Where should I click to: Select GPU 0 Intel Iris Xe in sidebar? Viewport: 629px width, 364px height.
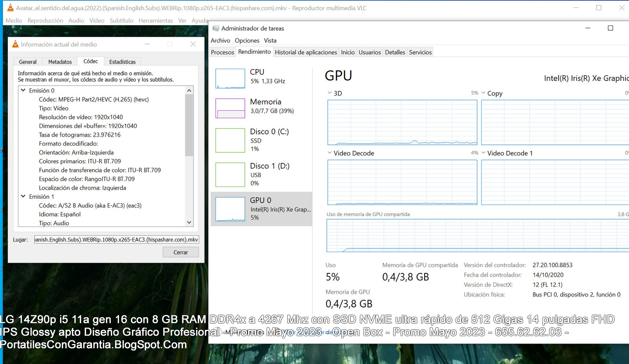(x=261, y=209)
